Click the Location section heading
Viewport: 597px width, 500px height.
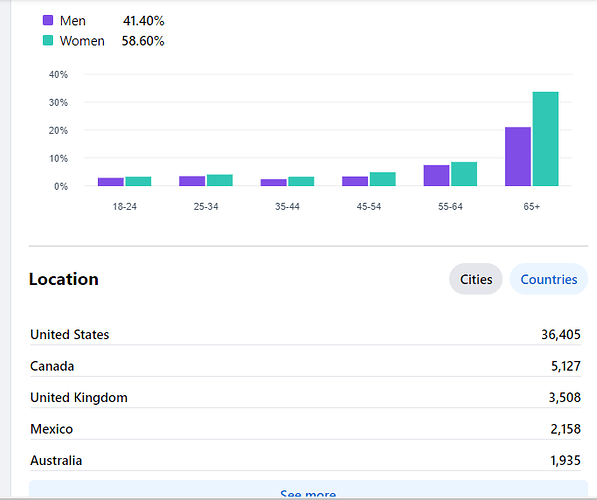click(x=64, y=279)
